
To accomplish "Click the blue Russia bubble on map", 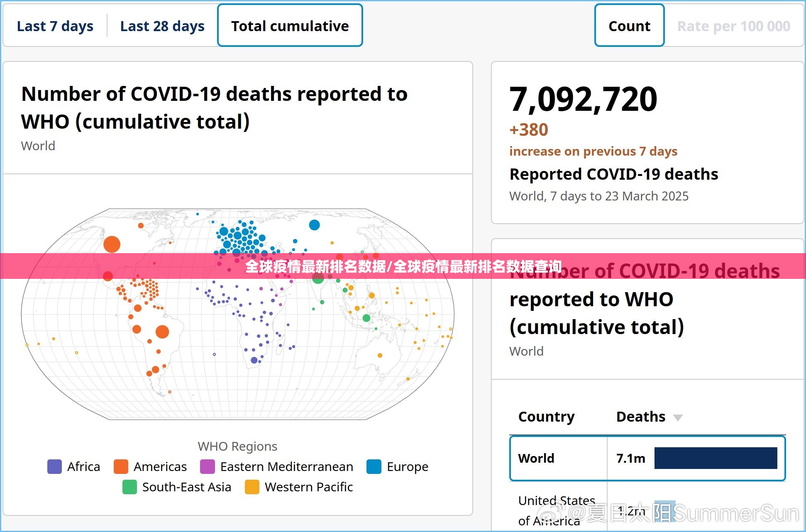I will click(x=314, y=225).
